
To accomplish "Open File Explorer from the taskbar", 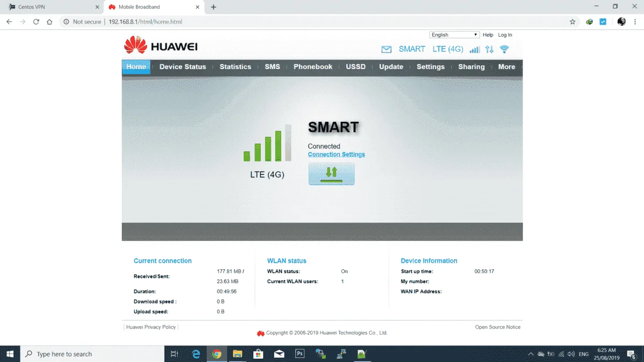I will 237,354.
